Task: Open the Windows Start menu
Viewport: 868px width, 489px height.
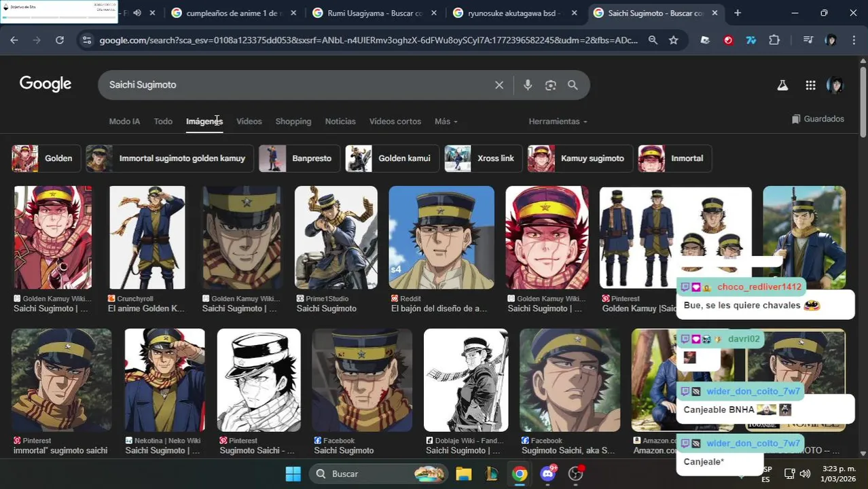Action: tap(293, 473)
